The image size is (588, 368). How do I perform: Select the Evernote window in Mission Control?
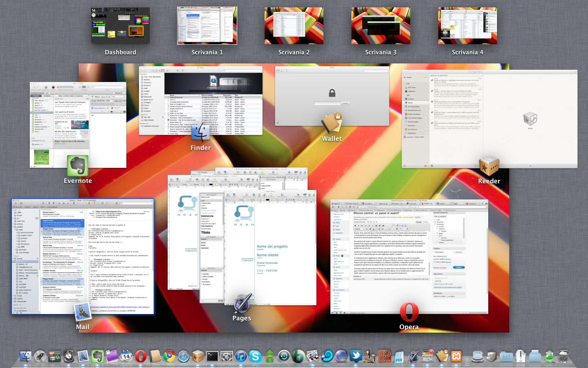78,125
